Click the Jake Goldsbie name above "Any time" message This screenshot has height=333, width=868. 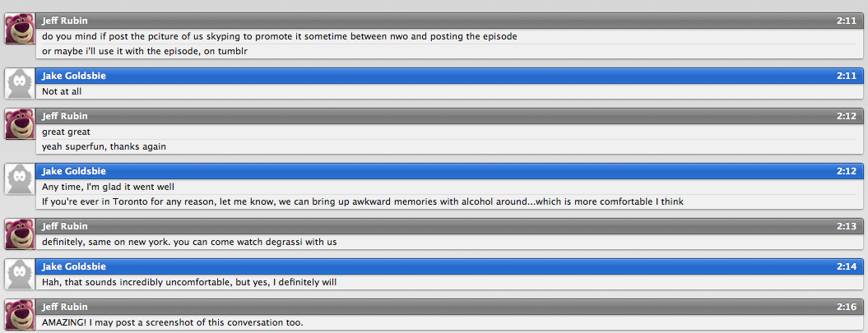point(73,171)
